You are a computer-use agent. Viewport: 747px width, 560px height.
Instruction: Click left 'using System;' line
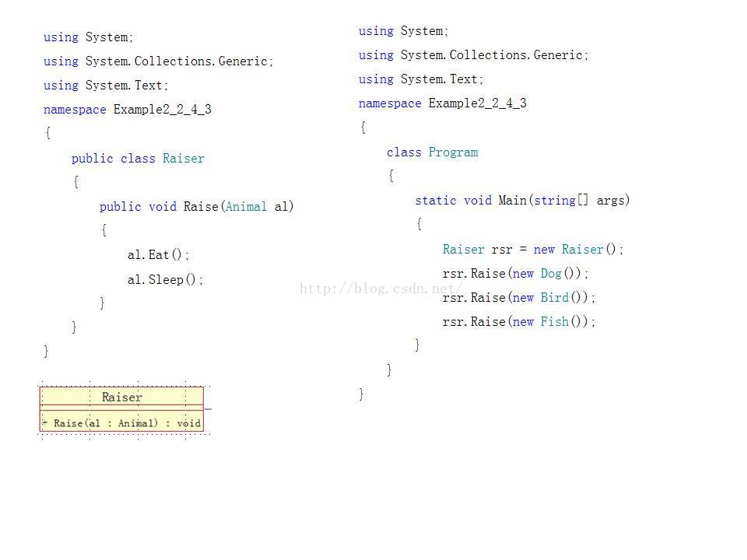[x=88, y=37]
